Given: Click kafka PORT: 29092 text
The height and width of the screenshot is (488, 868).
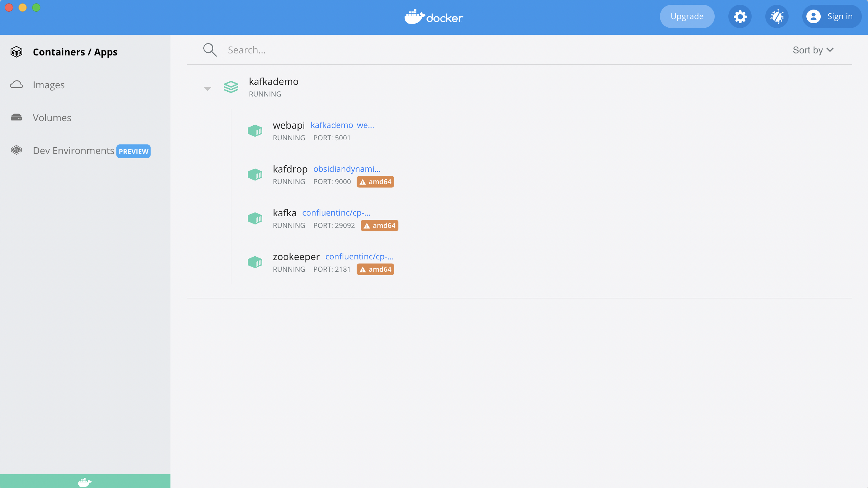Looking at the screenshot, I should [334, 226].
